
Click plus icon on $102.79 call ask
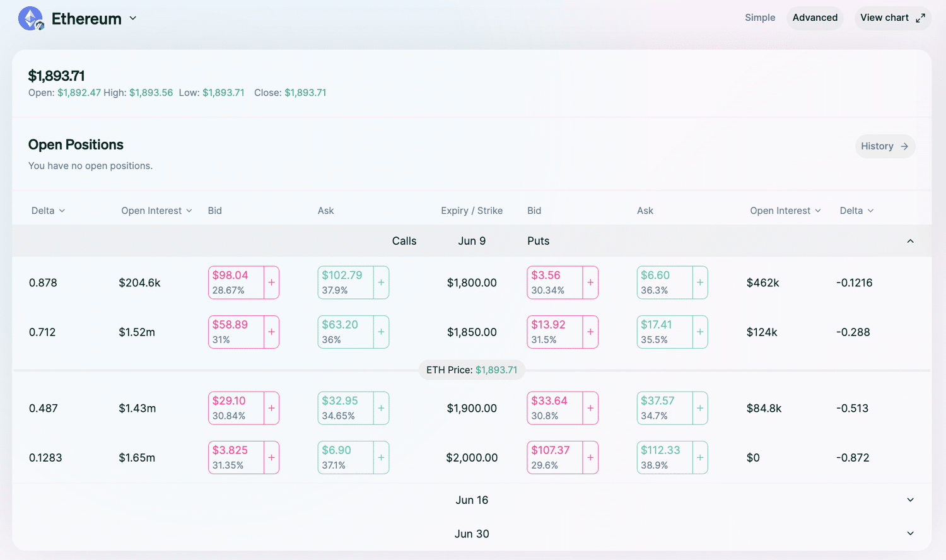pyautogui.click(x=381, y=283)
